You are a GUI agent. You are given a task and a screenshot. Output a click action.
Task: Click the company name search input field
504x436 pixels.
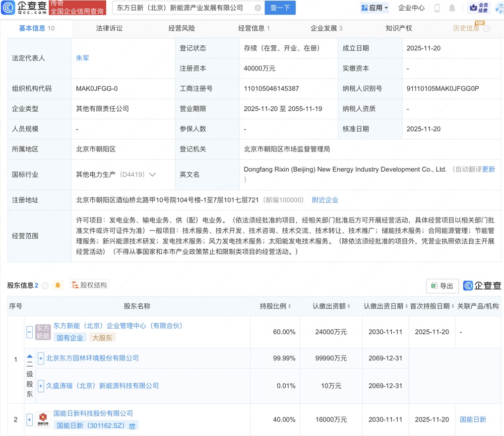click(192, 8)
